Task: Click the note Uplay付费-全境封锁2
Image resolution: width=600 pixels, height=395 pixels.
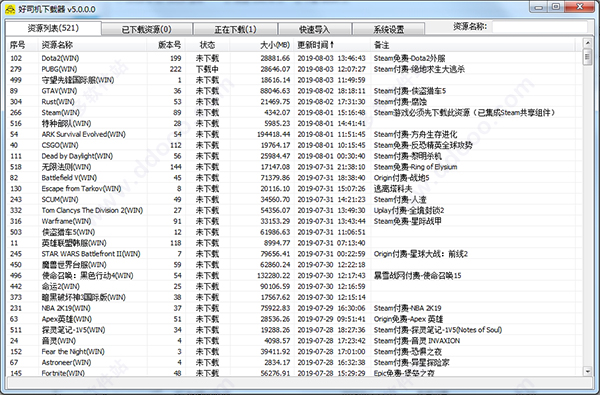Action: 409,210
